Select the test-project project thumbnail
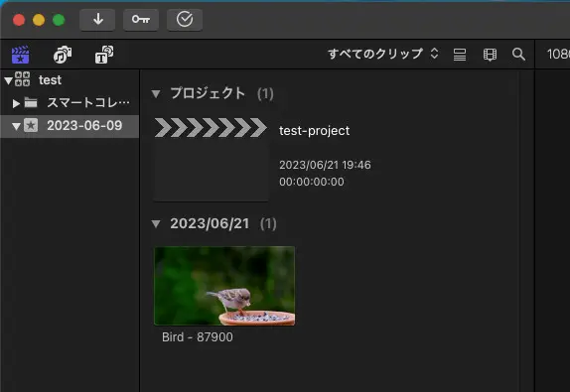The height and width of the screenshot is (392, 570). coord(211,159)
